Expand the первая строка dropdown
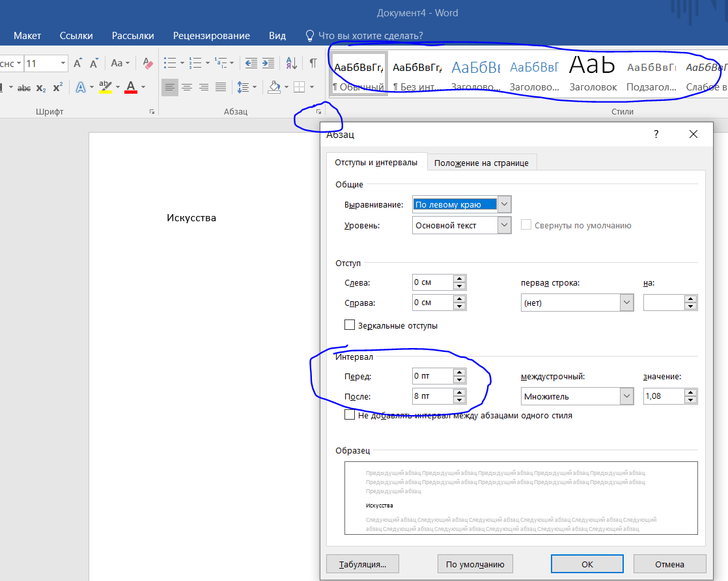The height and width of the screenshot is (581, 728). tap(627, 303)
